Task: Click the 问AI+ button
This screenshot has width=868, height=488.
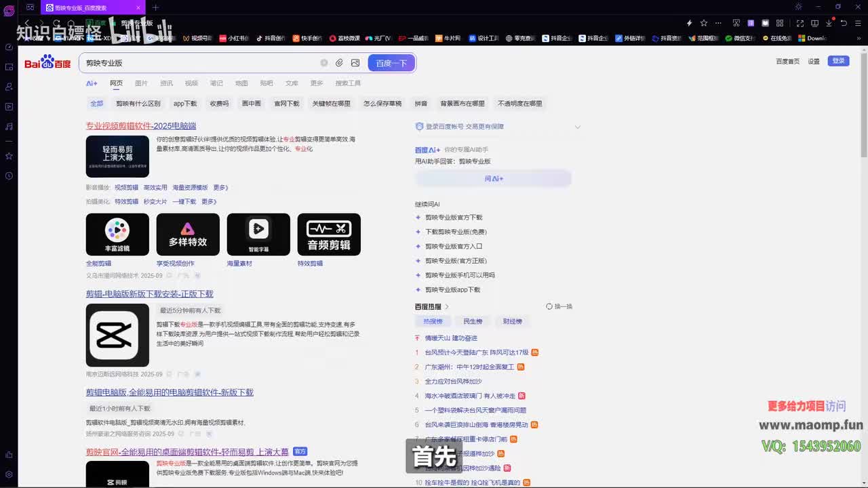Action: coord(493,179)
